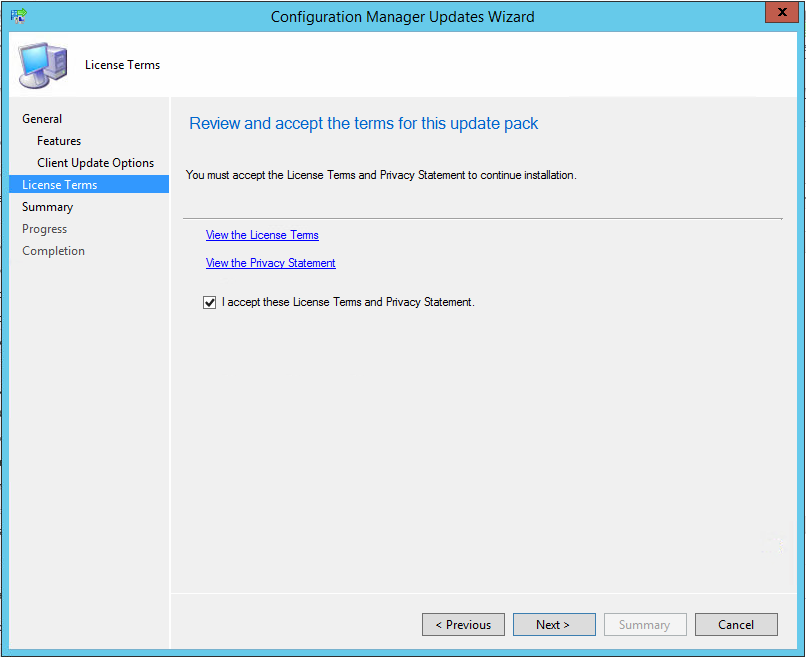
Task: Select the Completion step in sidebar
Action: [53, 251]
